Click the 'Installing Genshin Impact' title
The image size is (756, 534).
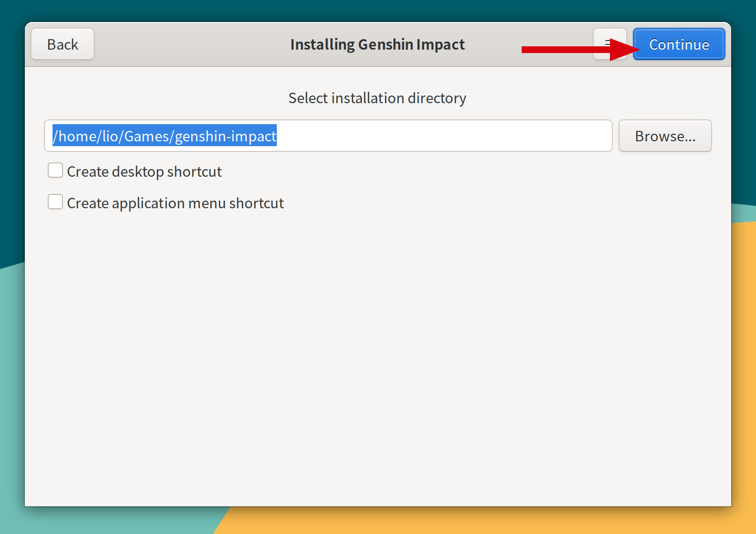point(377,44)
